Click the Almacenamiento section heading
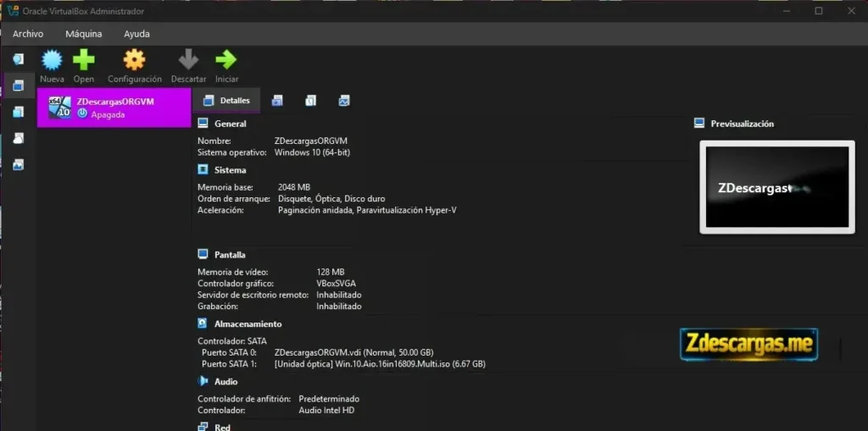 (x=248, y=323)
